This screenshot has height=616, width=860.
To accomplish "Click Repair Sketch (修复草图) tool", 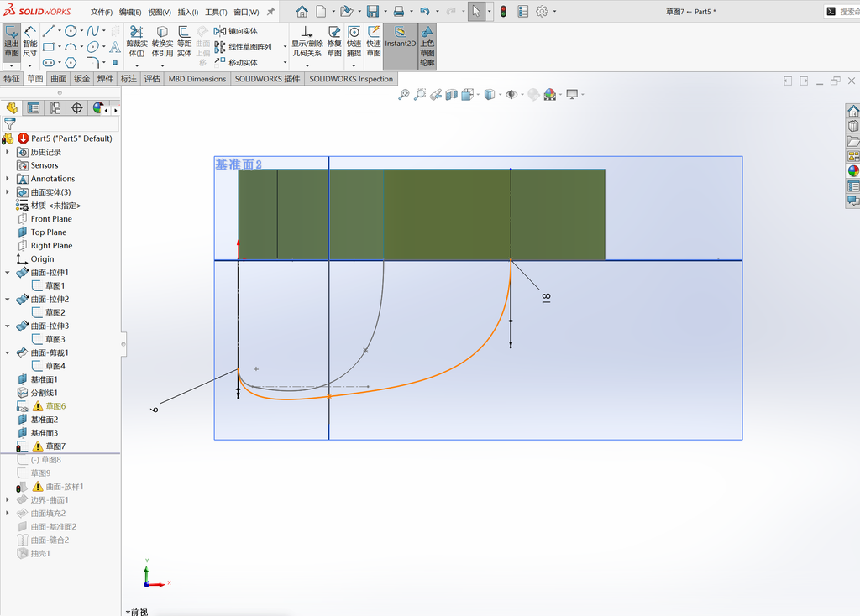I will coord(334,41).
